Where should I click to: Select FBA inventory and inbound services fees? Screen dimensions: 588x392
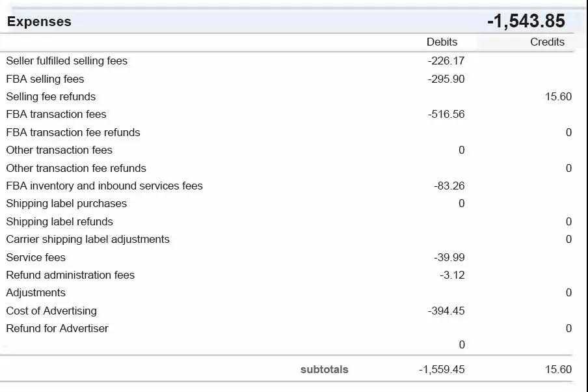(104, 186)
